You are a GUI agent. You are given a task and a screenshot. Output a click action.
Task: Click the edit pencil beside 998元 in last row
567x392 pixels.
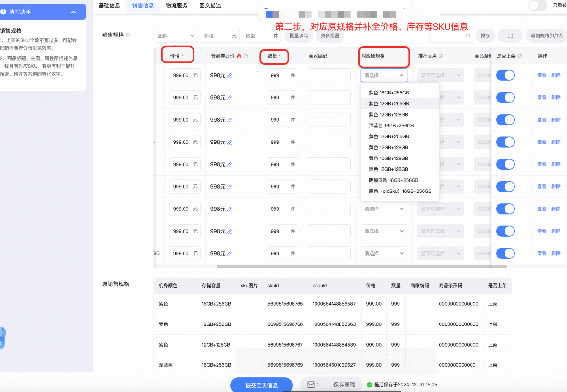pyautogui.click(x=230, y=254)
